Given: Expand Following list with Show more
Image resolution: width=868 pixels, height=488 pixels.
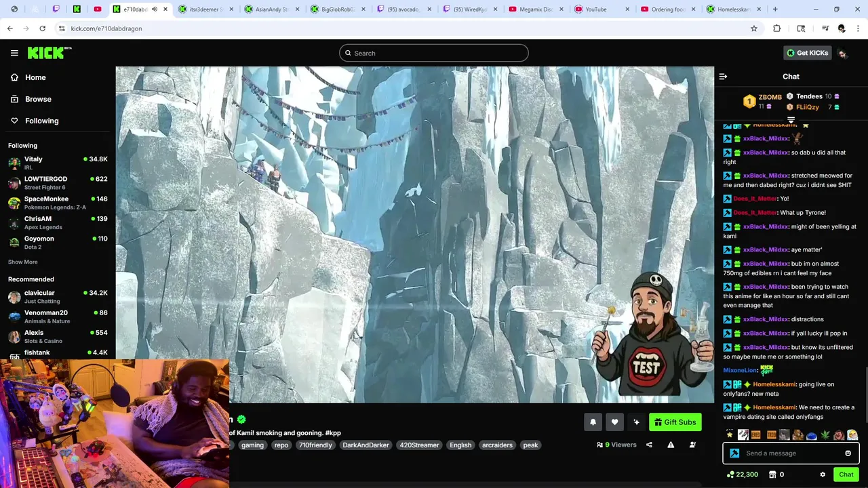Looking at the screenshot, I should pos(23,262).
